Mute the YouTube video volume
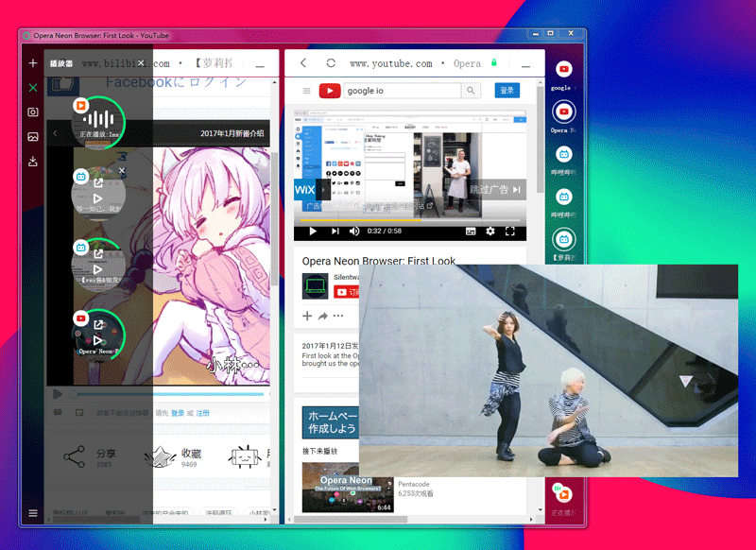The width and height of the screenshot is (756, 550). point(354,231)
